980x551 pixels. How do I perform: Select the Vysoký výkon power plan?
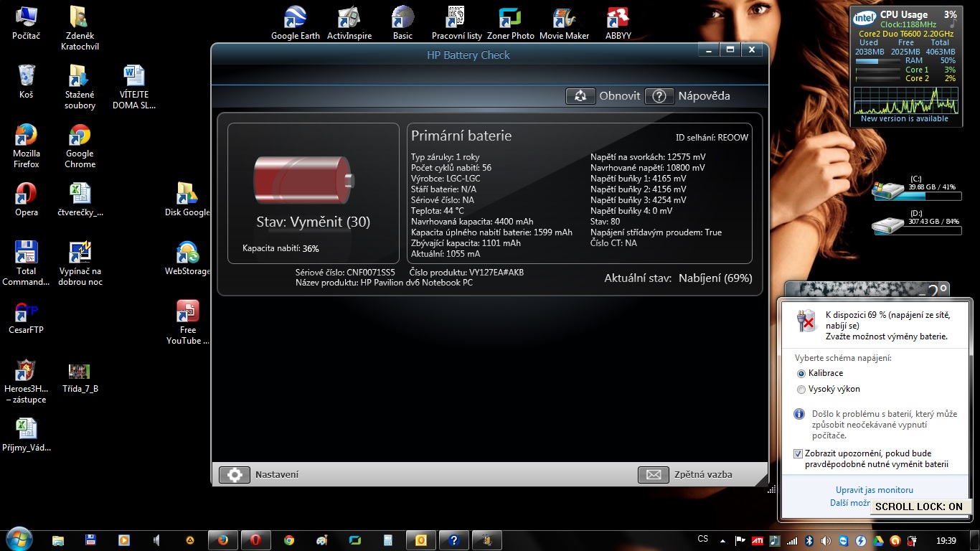click(x=801, y=390)
